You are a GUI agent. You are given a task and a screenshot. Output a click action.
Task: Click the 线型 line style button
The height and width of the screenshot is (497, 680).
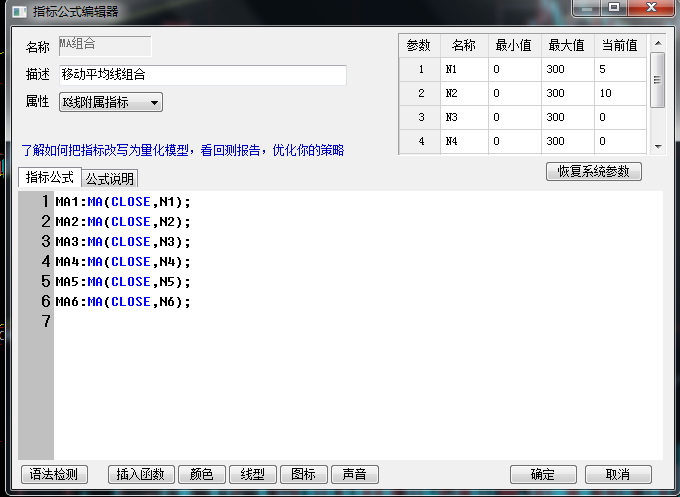pos(252,474)
